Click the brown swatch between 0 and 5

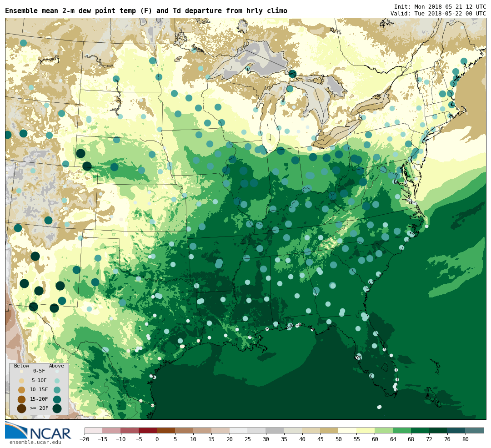click(166, 430)
